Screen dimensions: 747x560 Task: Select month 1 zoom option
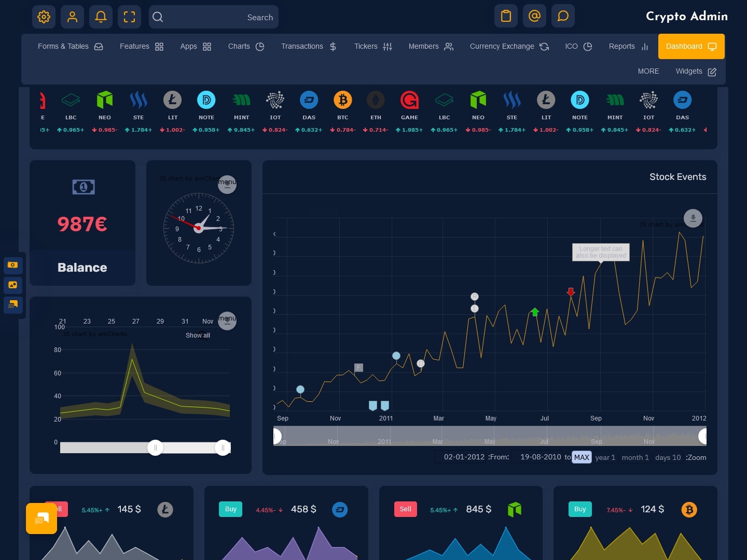635,457
